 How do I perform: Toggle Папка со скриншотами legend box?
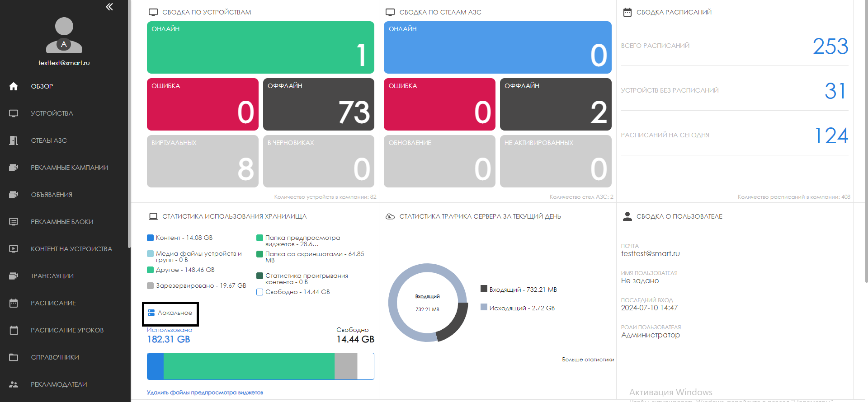pos(260,254)
